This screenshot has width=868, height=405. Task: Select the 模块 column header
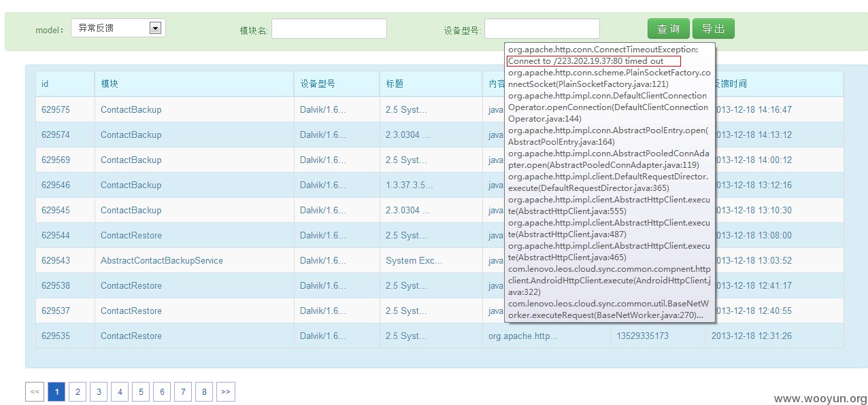click(195, 84)
